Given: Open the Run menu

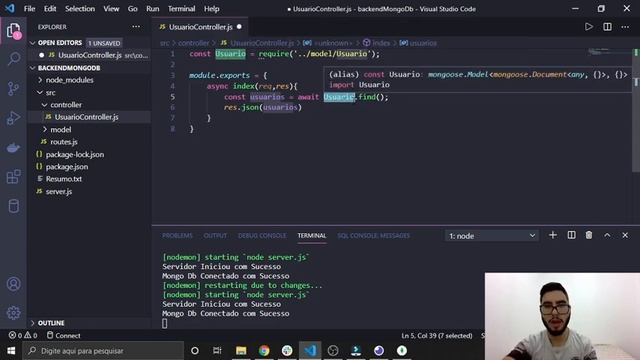Looking at the screenshot, I should pyautogui.click(x=153, y=9).
